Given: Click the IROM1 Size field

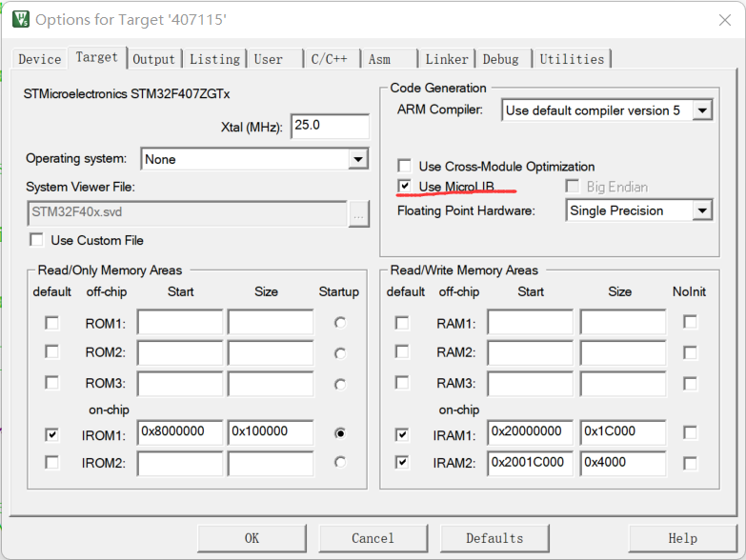Looking at the screenshot, I should pos(271,432).
